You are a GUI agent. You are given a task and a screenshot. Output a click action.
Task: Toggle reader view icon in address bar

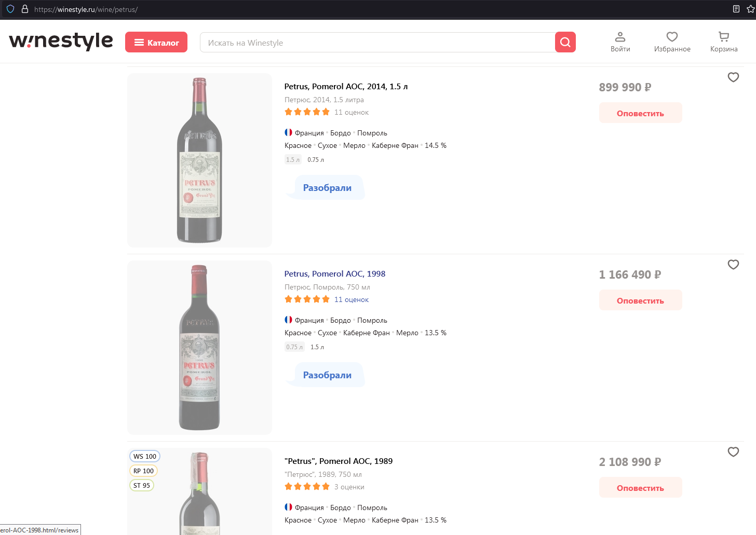[736, 9]
